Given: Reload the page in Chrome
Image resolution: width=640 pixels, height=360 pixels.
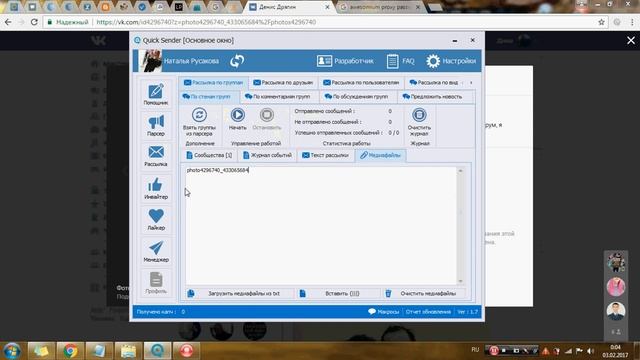Looking at the screenshot, I should pyautogui.click(x=34, y=22).
